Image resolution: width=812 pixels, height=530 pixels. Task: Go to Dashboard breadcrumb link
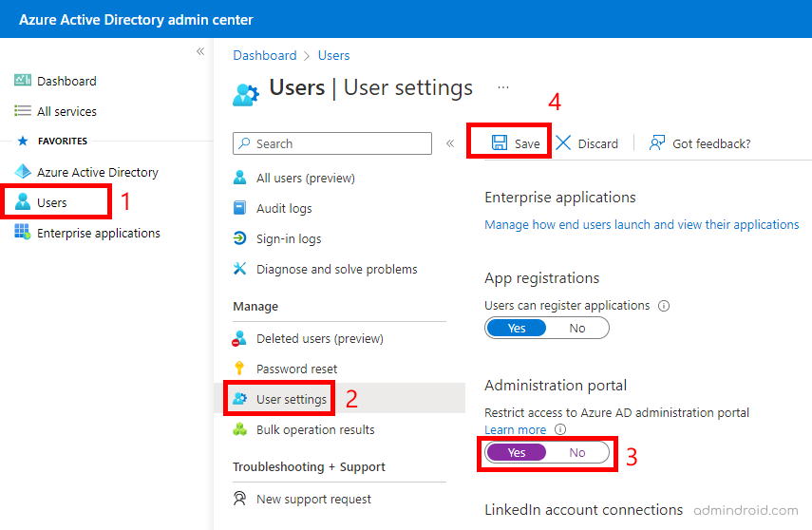(265, 55)
